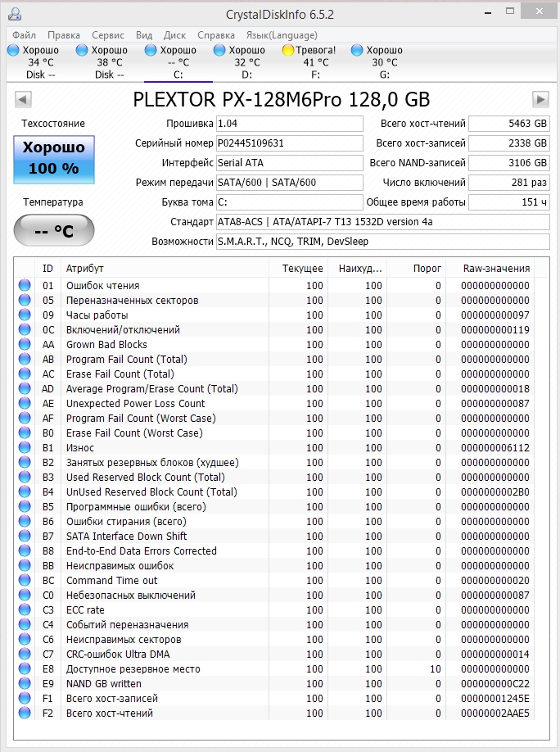Click the blue status orb for disk D:
The width and height of the screenshot is (560, 752).
(x=219, y=50)
